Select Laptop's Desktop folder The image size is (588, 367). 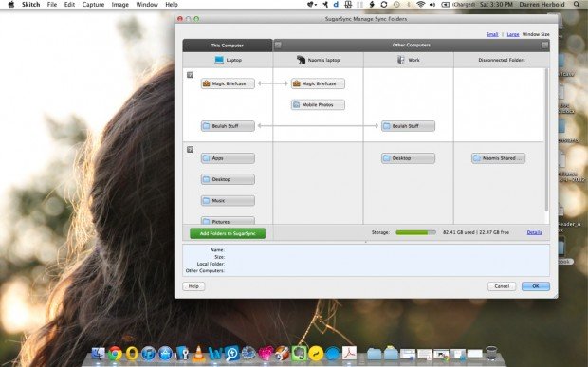point(228,179)
